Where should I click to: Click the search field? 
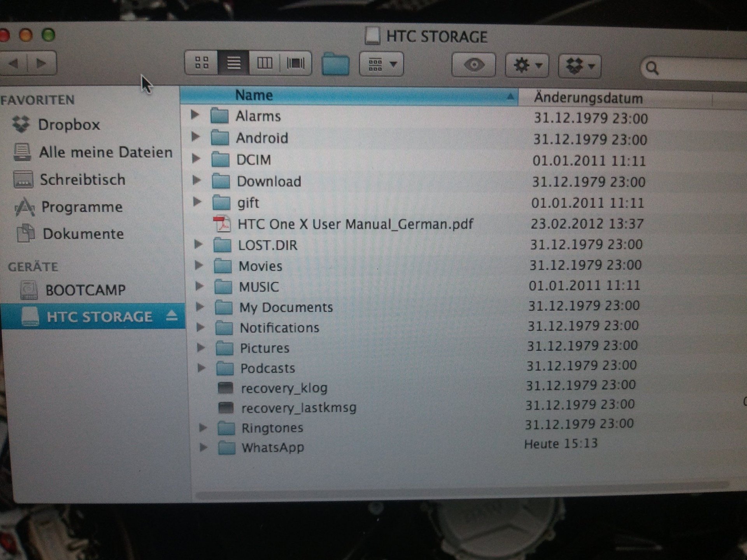click(x=694, y=69)
